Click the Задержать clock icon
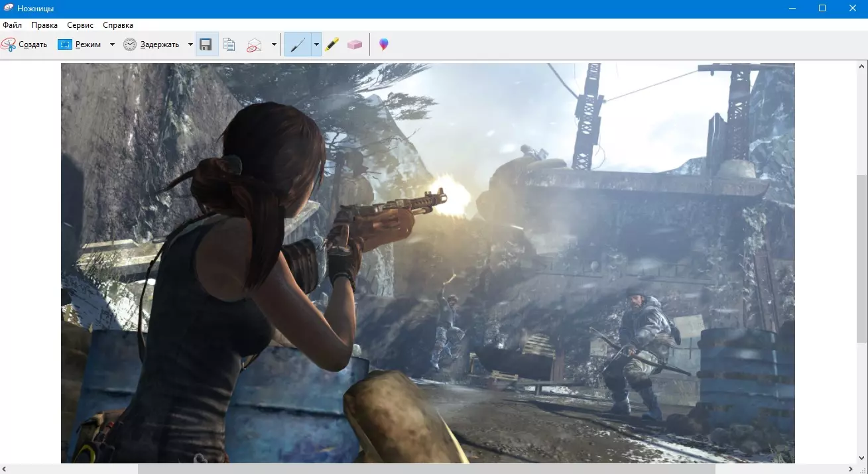The height and width of the screenshot is (474, 868). tap(130, 44)
